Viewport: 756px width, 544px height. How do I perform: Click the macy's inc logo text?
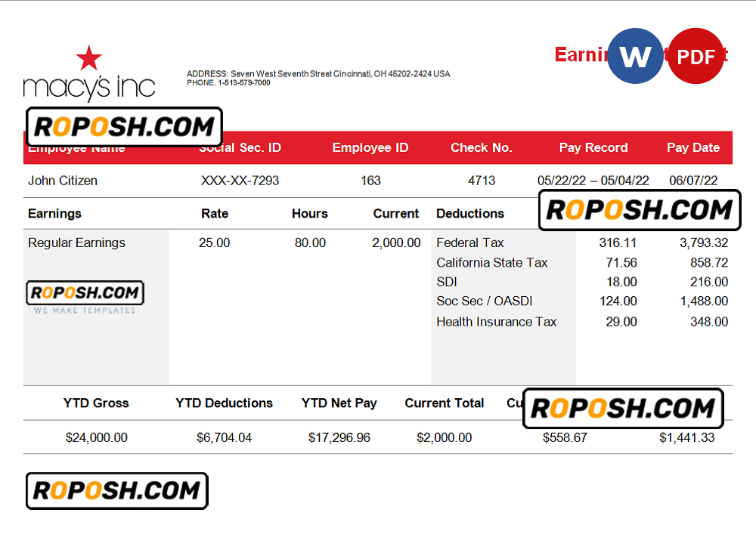coord(89,88)
